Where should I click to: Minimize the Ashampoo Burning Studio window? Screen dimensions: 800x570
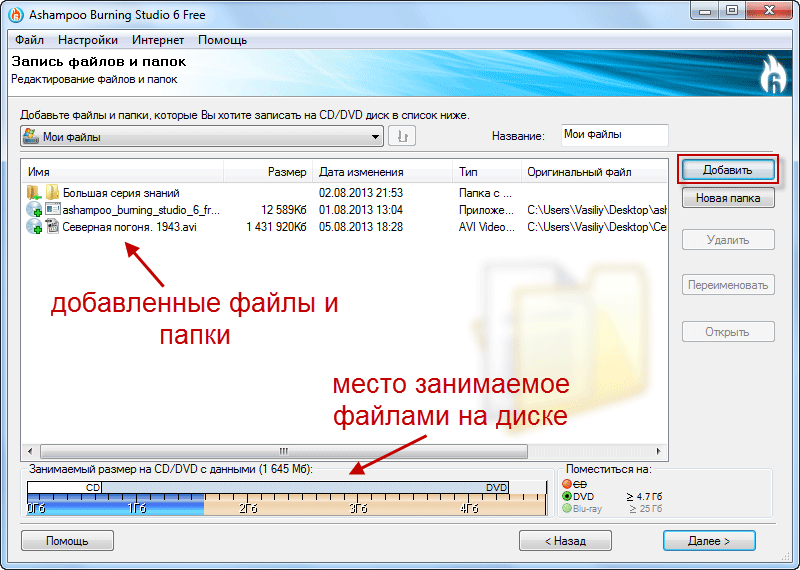[x=705, y=10]
